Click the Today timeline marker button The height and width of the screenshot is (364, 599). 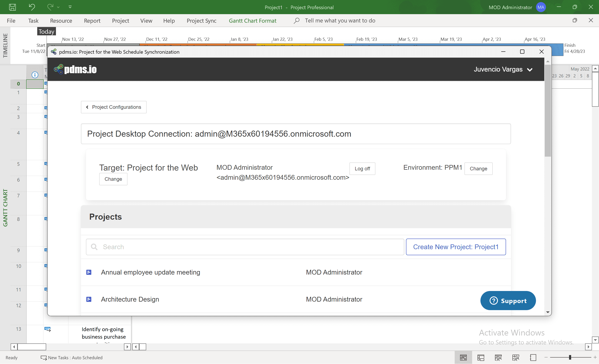click(x=46, y=31)
